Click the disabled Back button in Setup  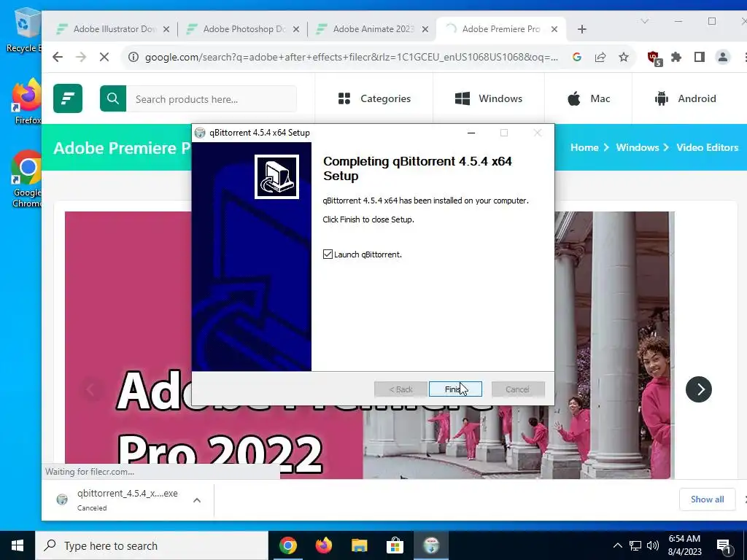[x=400, y=389]
